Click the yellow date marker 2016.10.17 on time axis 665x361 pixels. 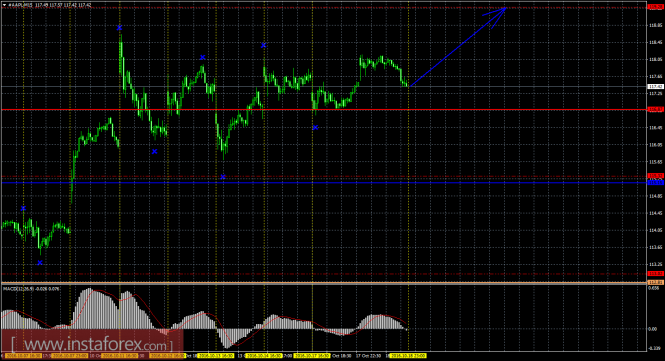(312, 356)
